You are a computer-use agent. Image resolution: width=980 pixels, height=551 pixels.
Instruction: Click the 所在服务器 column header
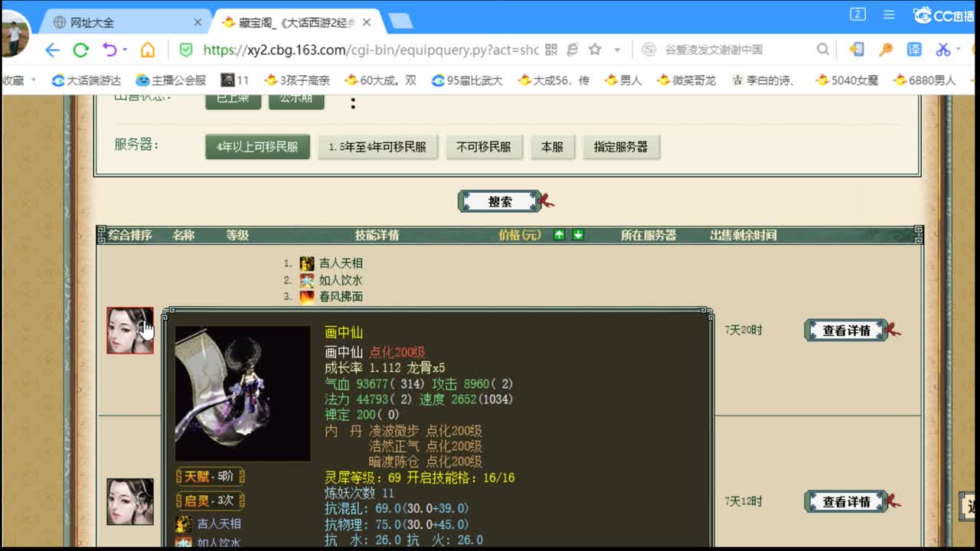(x=648, y=235)
